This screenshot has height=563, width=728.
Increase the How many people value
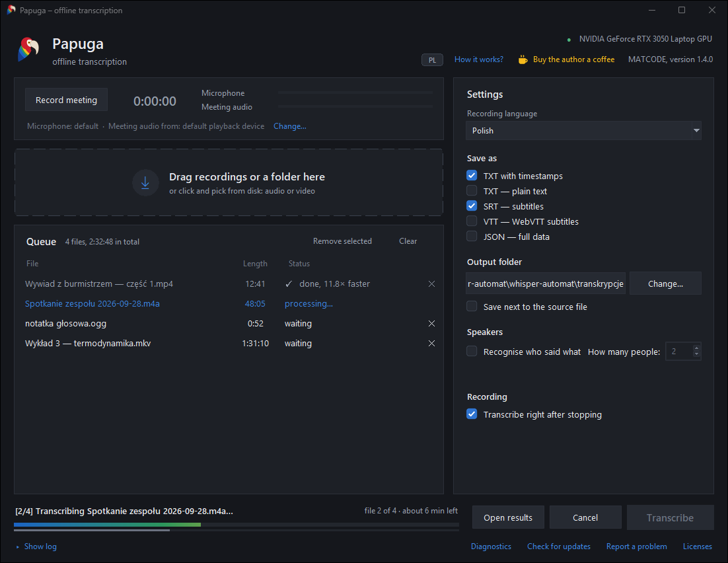click(696, 348)
